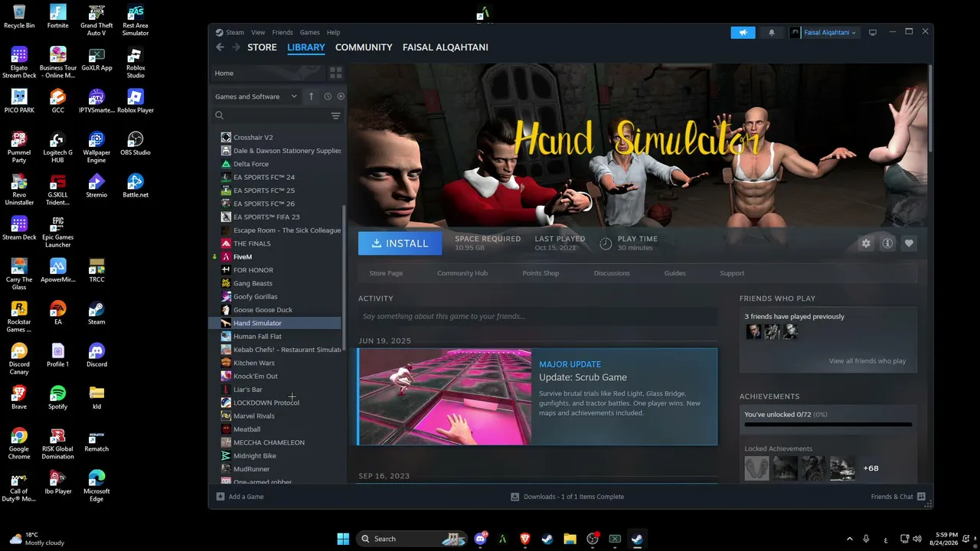Open the Guides link
The height and width of the screenshot is (551, 980).
click(675, 273)
